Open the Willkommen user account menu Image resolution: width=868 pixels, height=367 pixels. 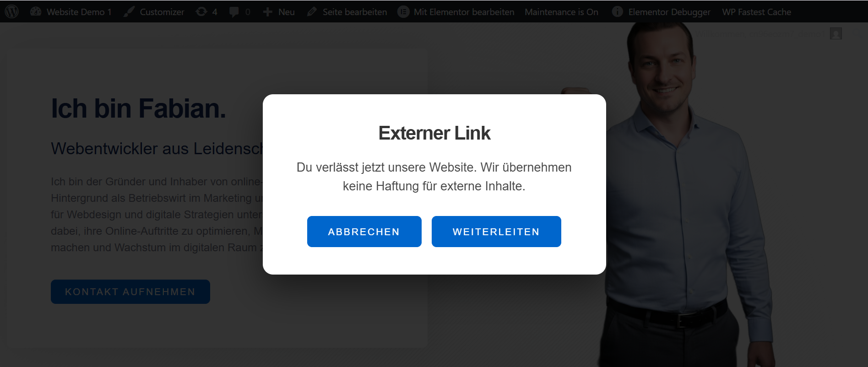(x=760, y=33)
